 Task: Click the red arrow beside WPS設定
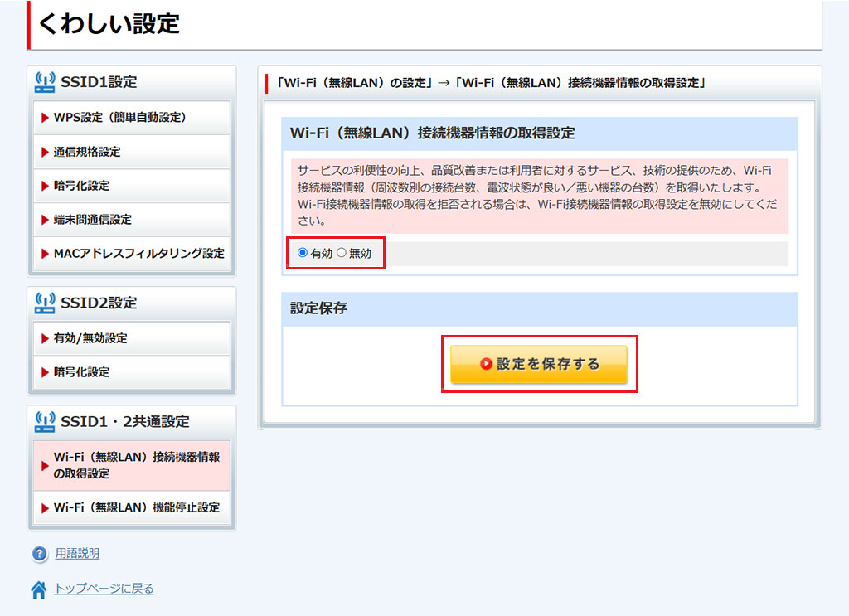(x=45, y=118)
